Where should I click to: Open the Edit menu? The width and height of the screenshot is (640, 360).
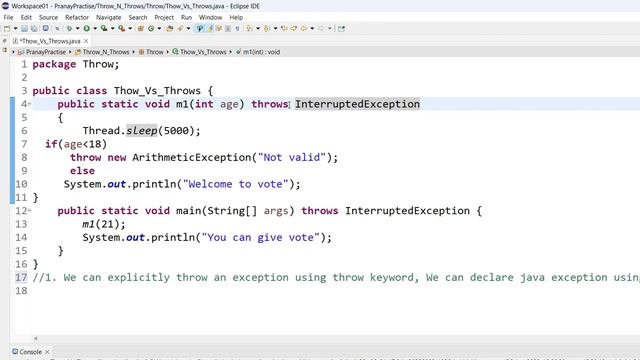[26, 18]
